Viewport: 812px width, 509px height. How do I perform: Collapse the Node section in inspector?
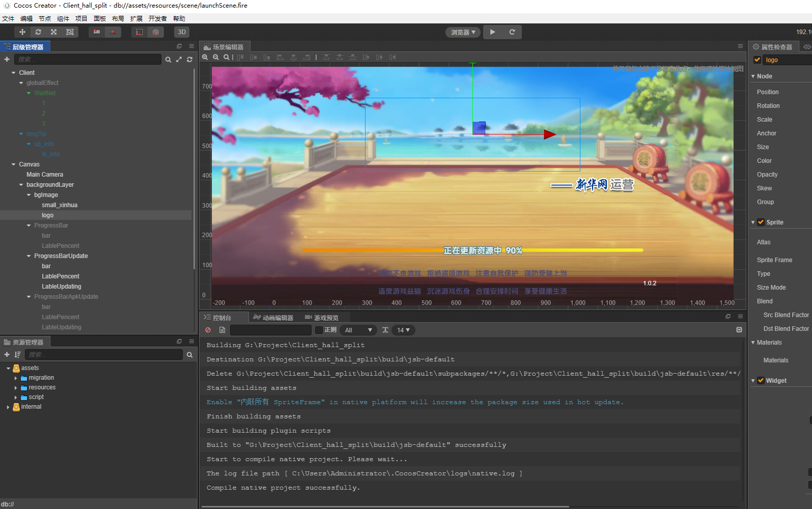coord(753,76)
